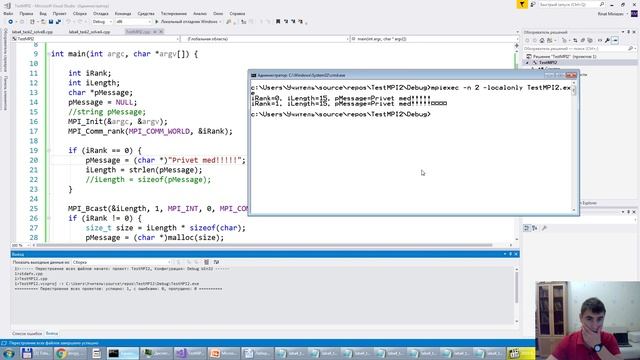The width and height of the screenshot is (640, 360).
Task: Click Clear All icon in Output panel
Action: click(207, 262)
